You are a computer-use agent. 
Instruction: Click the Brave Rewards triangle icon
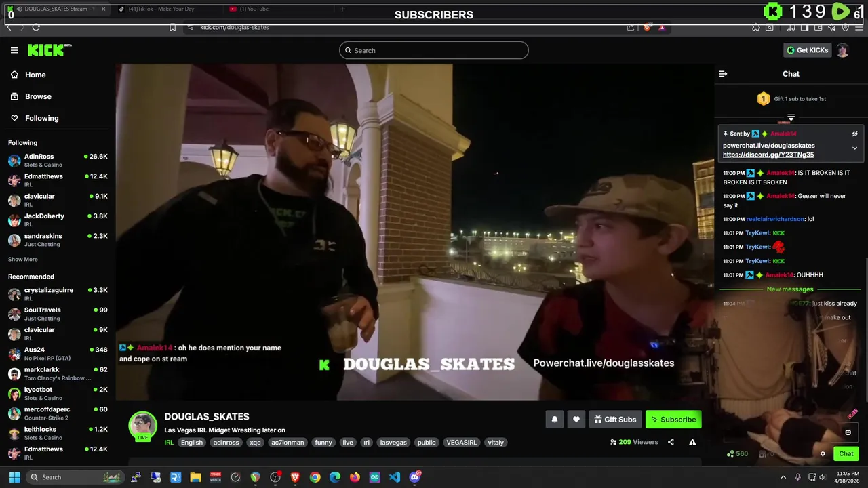661,27
